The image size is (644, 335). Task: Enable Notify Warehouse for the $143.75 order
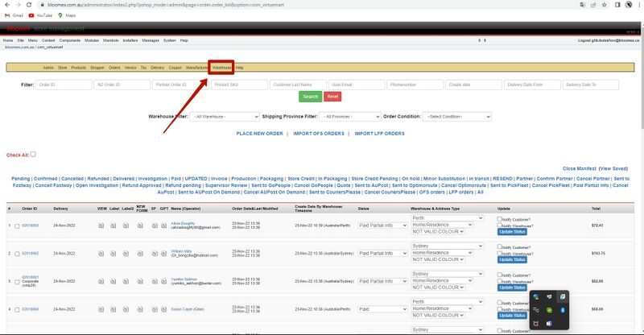pyautogui.click(x=499, y=253)
